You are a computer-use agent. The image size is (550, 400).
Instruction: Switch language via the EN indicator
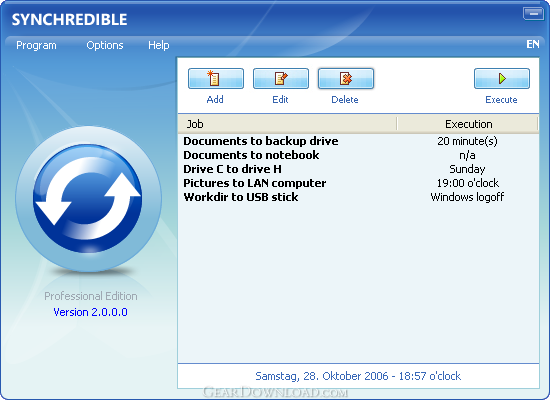(x=533, y=44)
